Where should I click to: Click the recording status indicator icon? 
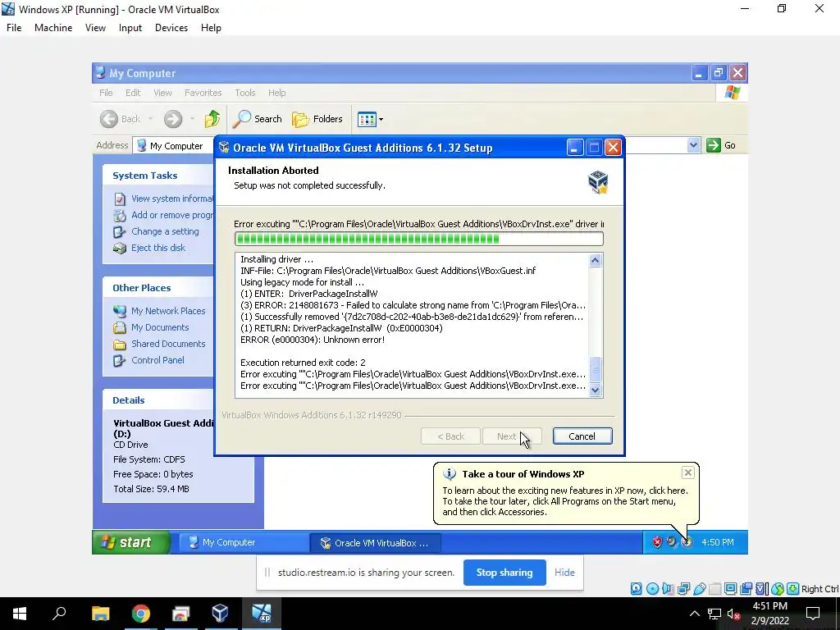click(x=746, y=589)
